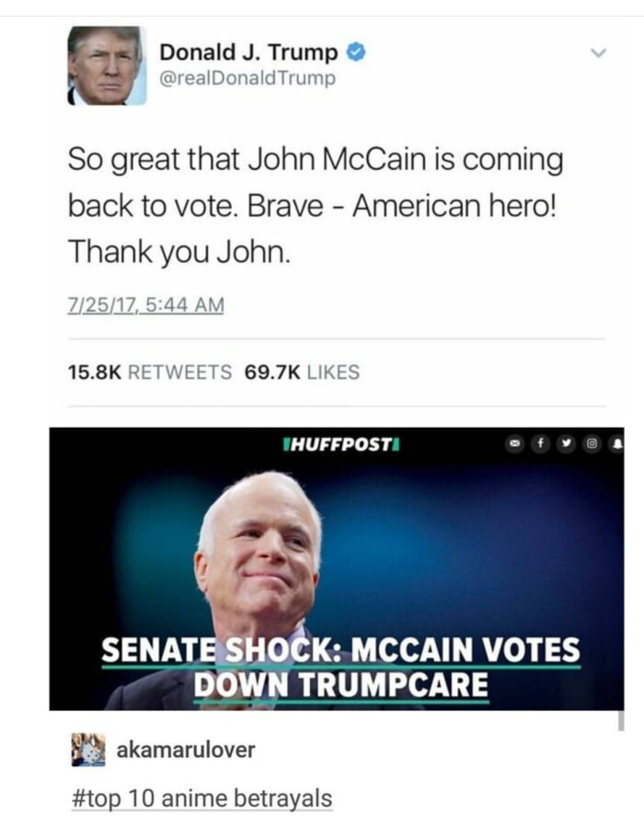
Task: View the 15.8K Retweets list
Action: [x=150, y=372]
